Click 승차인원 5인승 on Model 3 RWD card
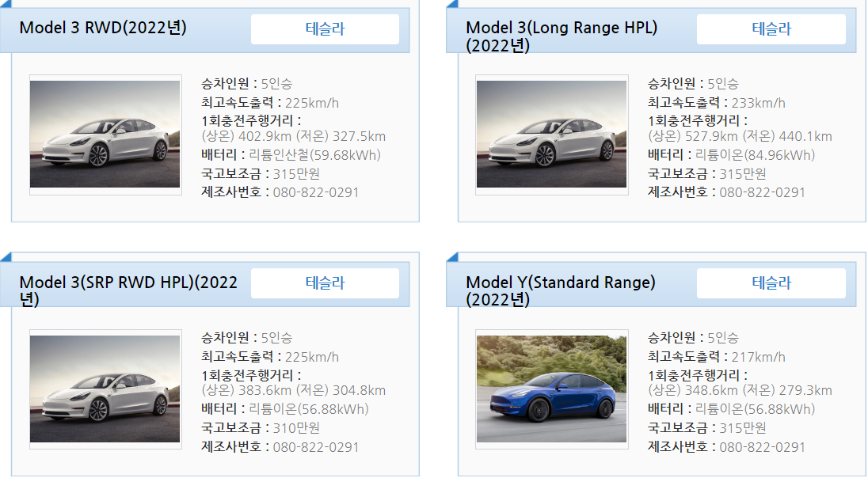 point(247,84)
